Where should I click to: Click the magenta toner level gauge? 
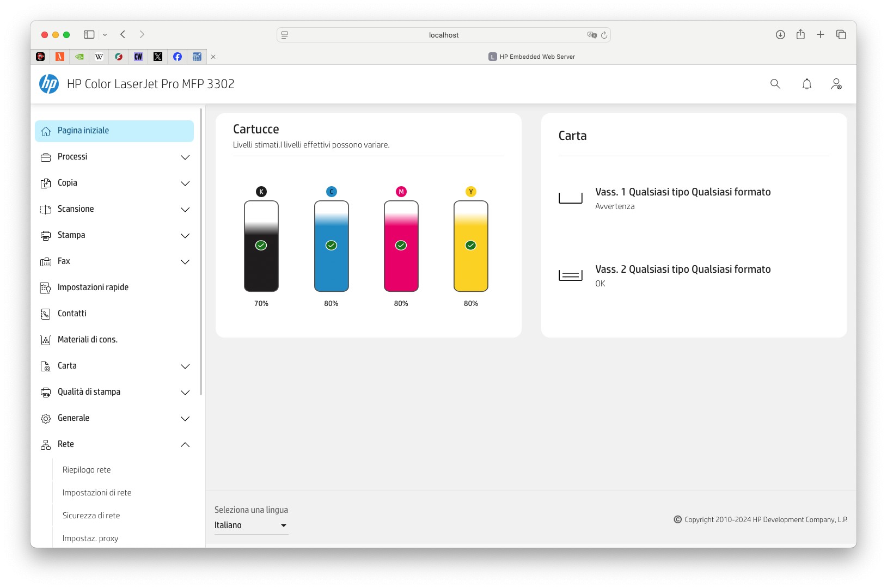[401, 246]
